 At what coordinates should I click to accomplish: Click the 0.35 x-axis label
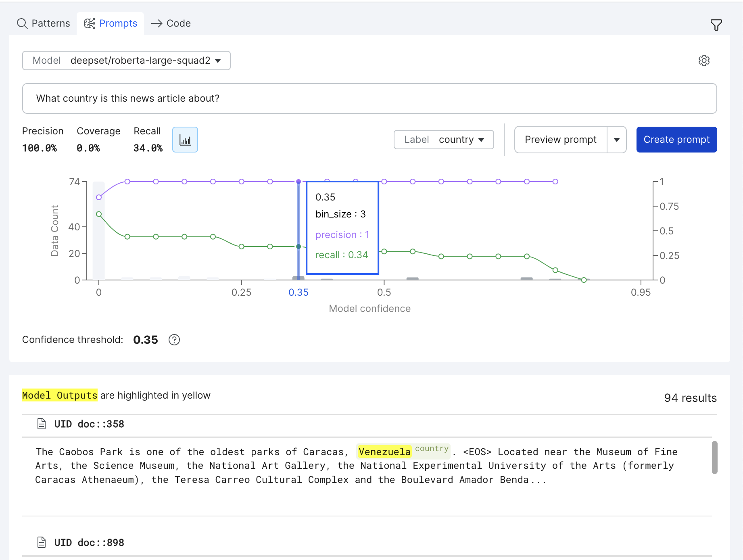point(298,293)
